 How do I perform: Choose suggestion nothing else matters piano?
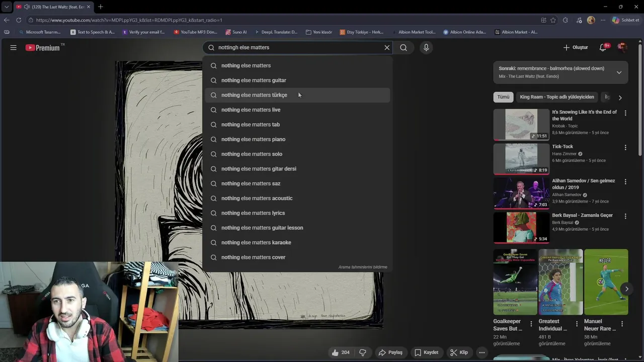[x=297, y=139]
